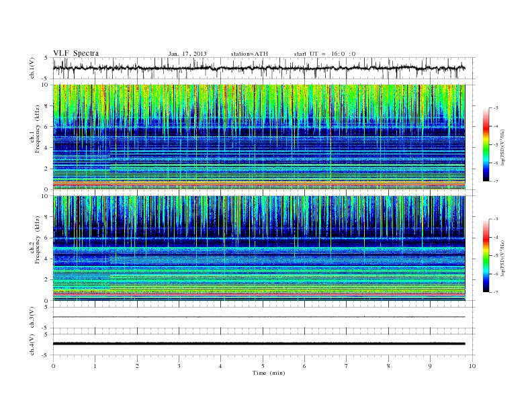Click the "4" kHz tick on ch.2 frequency axis
Screen dimensions: 532x411
pyautogui.click(x=46, y=259)
